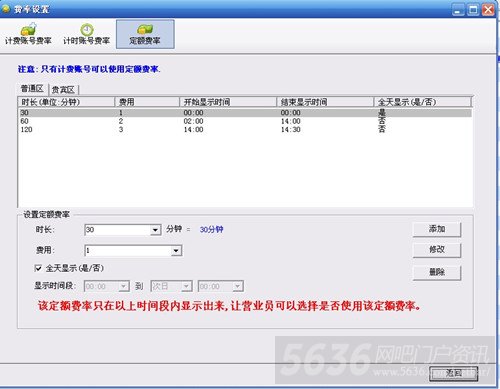Click the 修改 button
500x389 pixels.
[437, 250]
